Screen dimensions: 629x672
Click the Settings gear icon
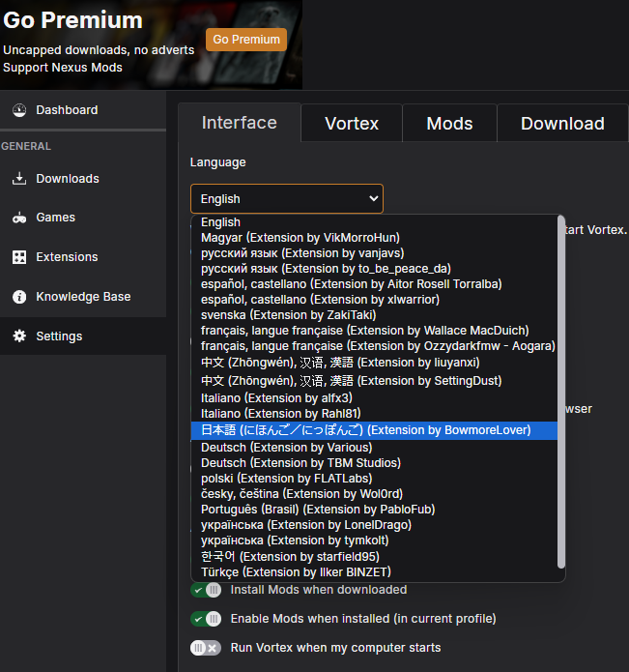[x=19, y=336]
